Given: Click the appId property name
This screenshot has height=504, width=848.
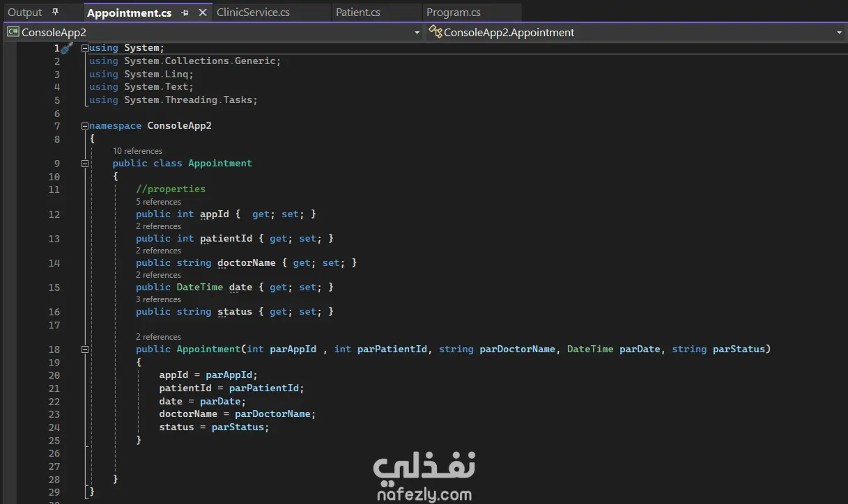Looking at the screenshot, I should (215, 214).
